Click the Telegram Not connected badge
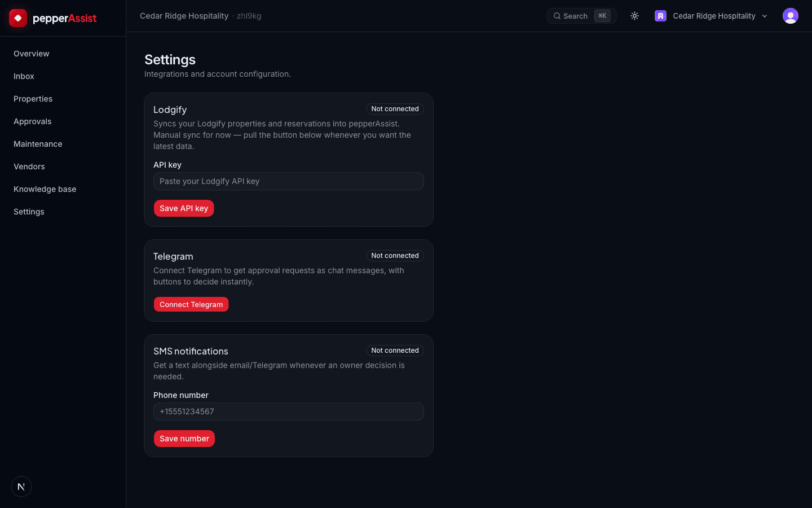 tap(395, 256)
